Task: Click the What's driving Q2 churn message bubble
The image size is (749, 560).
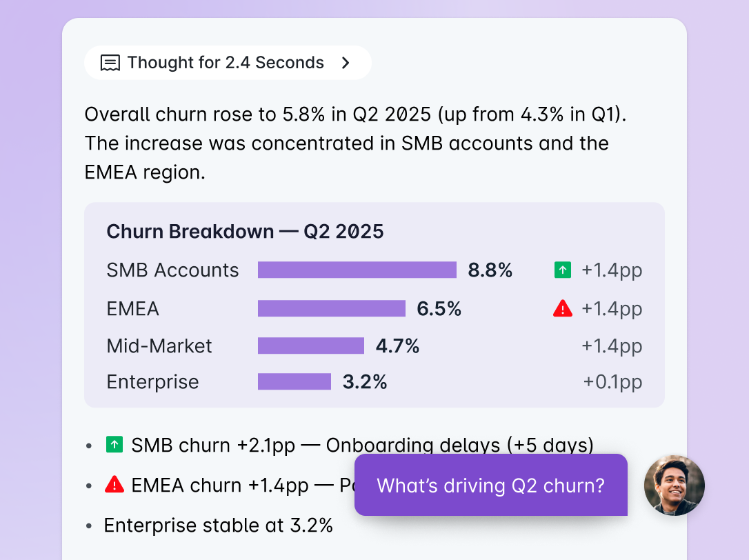Action: (491, 485)
